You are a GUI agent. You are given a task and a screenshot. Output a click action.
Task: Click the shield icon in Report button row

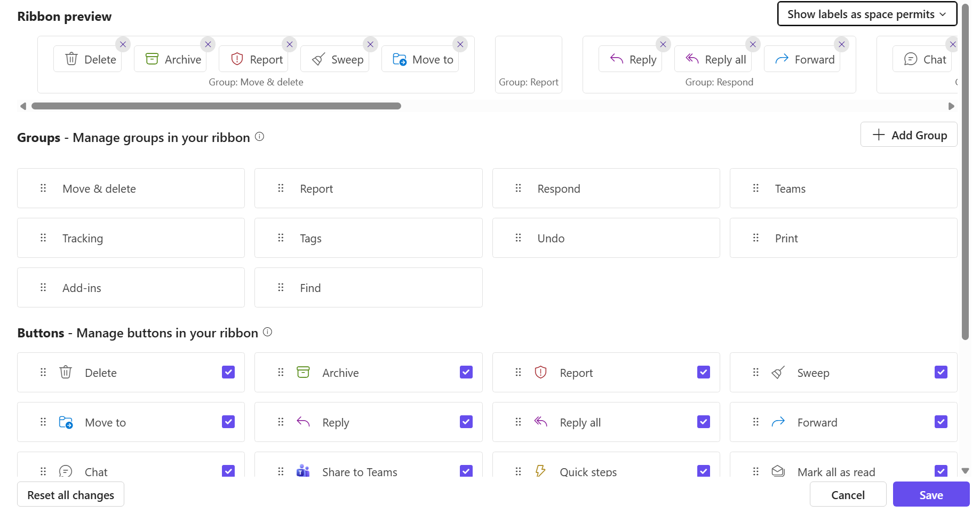540,372
